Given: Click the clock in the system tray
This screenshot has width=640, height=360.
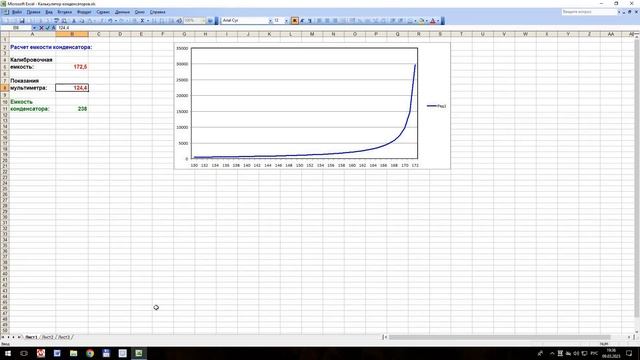Looking at the screenshot, I should click(611, 353).
